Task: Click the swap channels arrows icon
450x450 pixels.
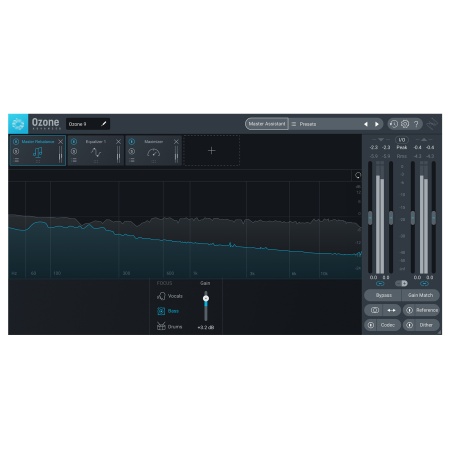Action: [x=391, y=310]
